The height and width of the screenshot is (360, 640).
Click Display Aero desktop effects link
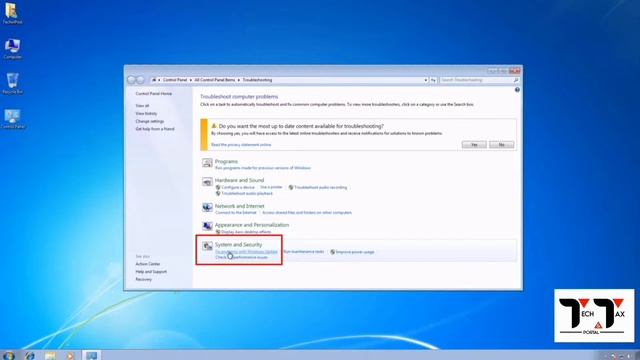(246, 232)
